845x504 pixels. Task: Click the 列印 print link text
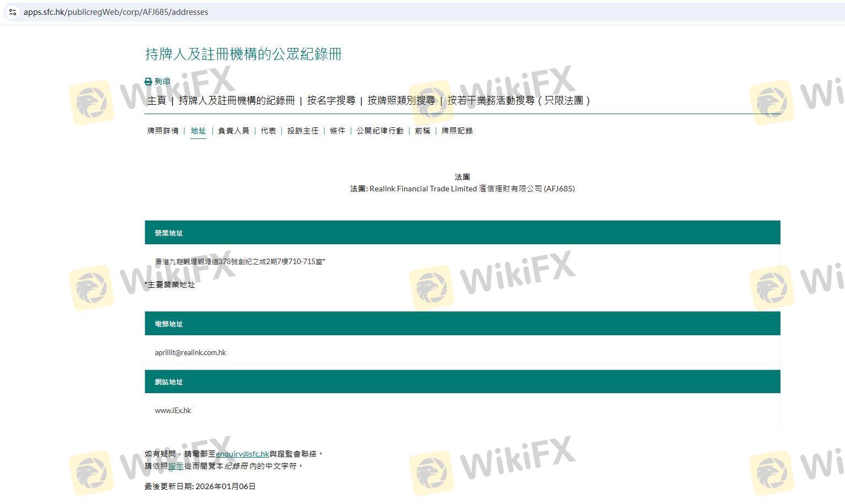(x=162, y=82)
